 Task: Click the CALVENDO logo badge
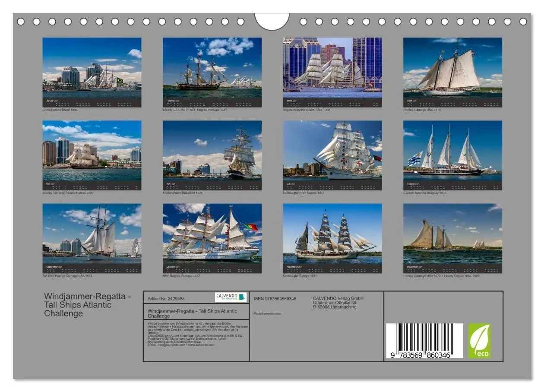tap(231, 297)
